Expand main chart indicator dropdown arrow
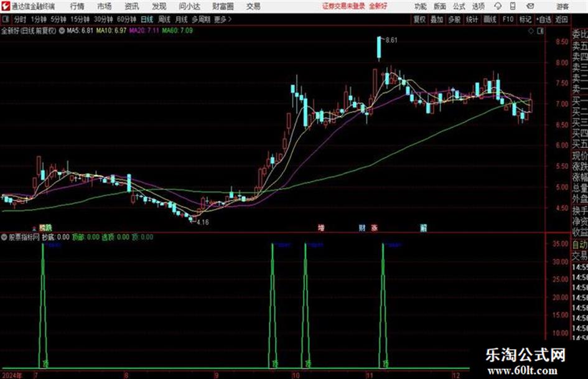The width and height of the screenshot is (588, 379). pyautogui.click(x=62, y=30)
